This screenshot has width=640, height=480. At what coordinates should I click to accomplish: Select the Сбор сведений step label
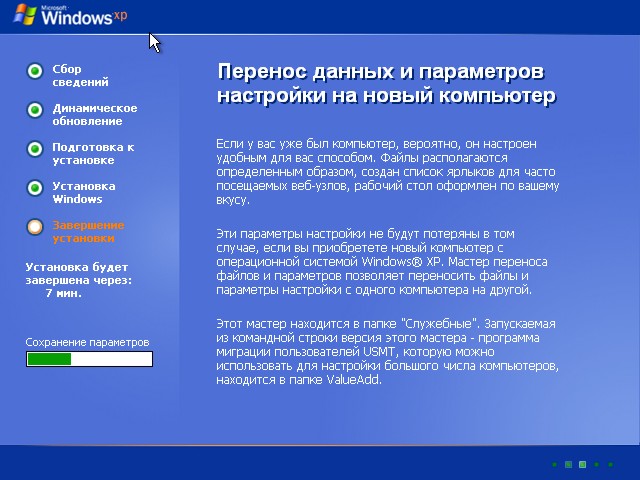tap(80, 76)
